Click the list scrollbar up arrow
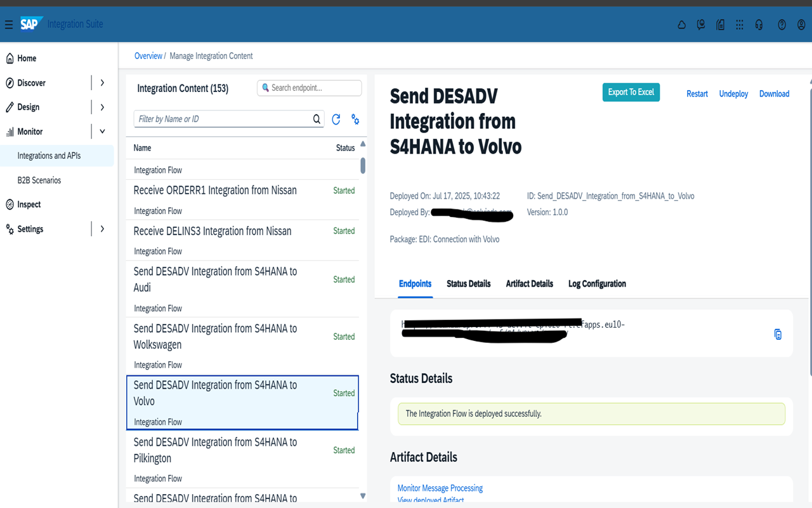This screenshot has height=508, width=812. (363, 144)
